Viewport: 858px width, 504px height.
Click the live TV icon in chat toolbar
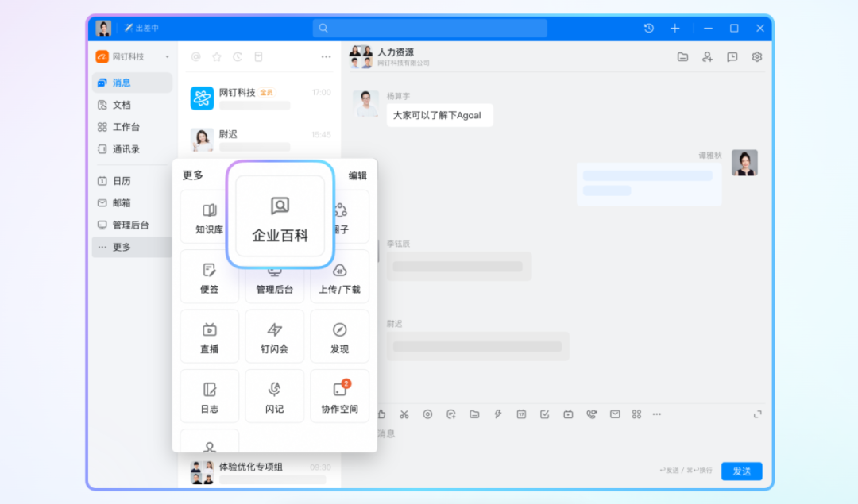[568, 414]
